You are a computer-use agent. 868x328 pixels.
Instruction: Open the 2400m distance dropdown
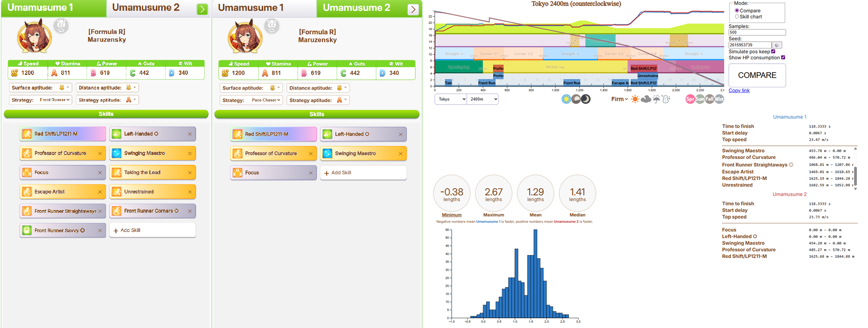tap(483, 99)
